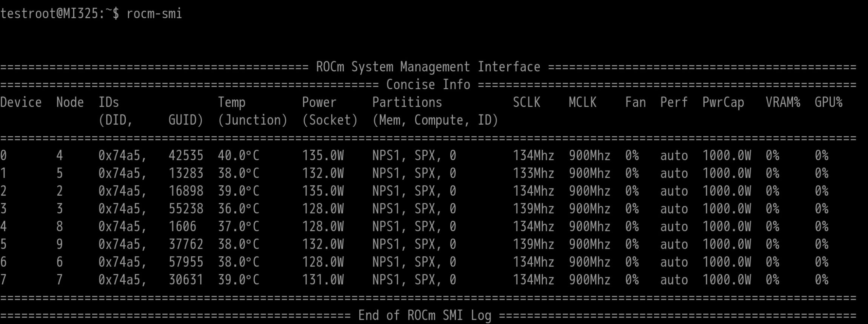
Task: Select GUID value 30631
Action: (x=186, y=280)
